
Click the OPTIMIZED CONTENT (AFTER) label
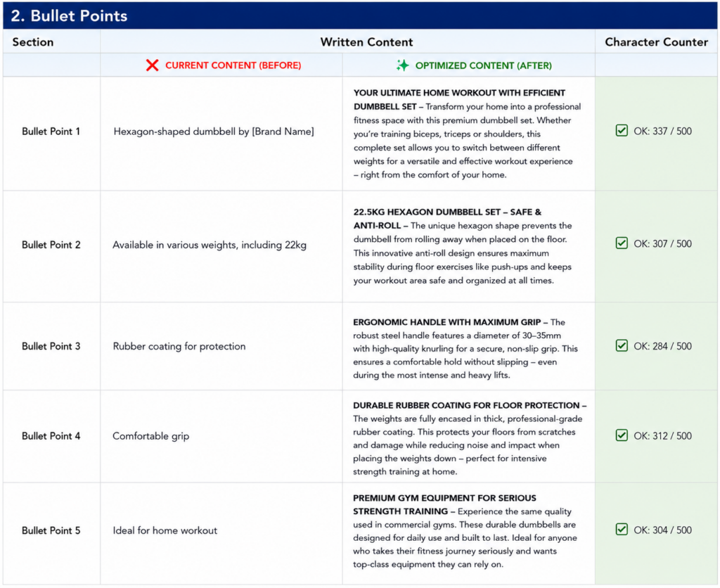484,65
